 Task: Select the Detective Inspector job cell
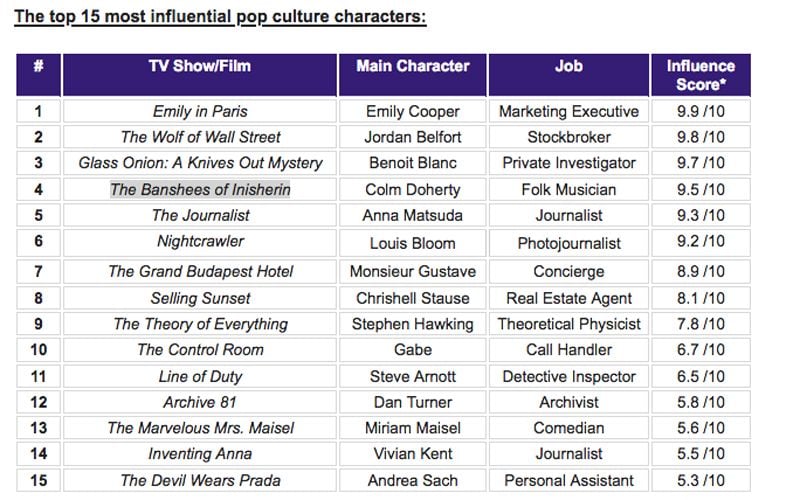pyautogui.click(x=568, y=377)
